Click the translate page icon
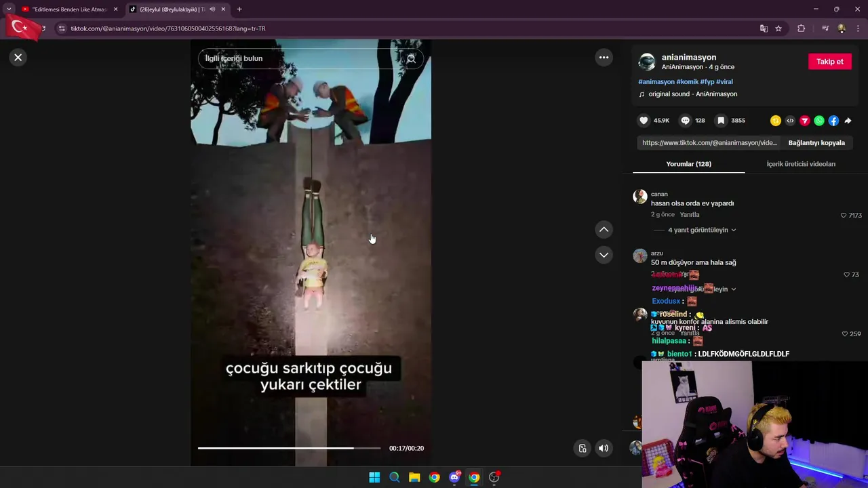The width and height of the screenshot is (868, 488). click(764, 28)
